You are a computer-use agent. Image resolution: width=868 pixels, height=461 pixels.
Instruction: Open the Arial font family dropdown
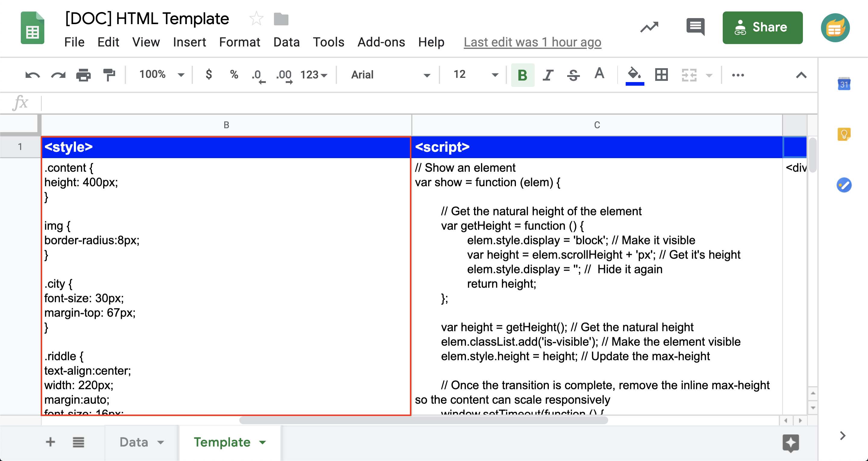tap(427, 75)
